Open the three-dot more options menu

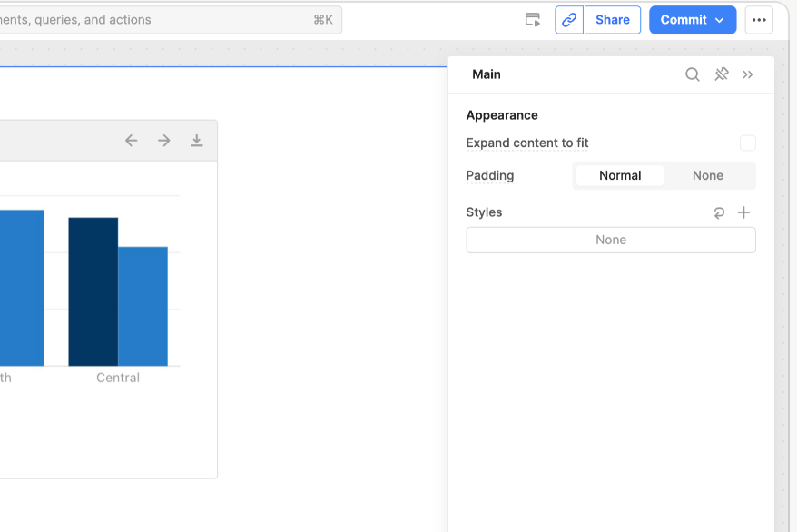[759, 20]
